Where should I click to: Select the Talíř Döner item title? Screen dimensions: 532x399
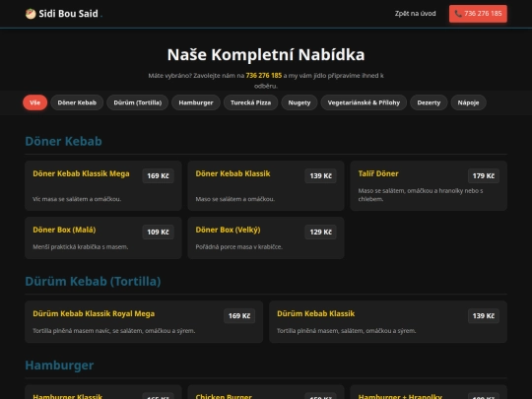pyautogui.click(x=378, y=173)
